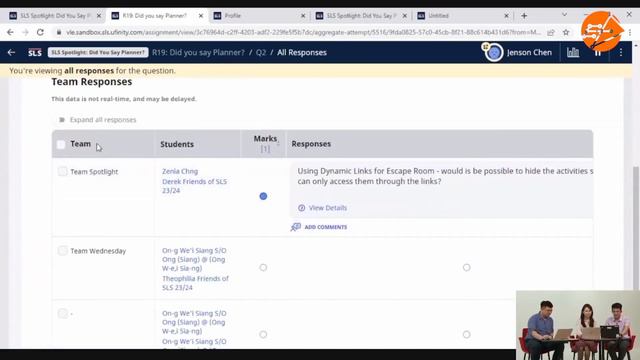Select marks radio for the dash team row
This screenshot has width=640, height=360.
pyautogui.click(x=263, y=334)
